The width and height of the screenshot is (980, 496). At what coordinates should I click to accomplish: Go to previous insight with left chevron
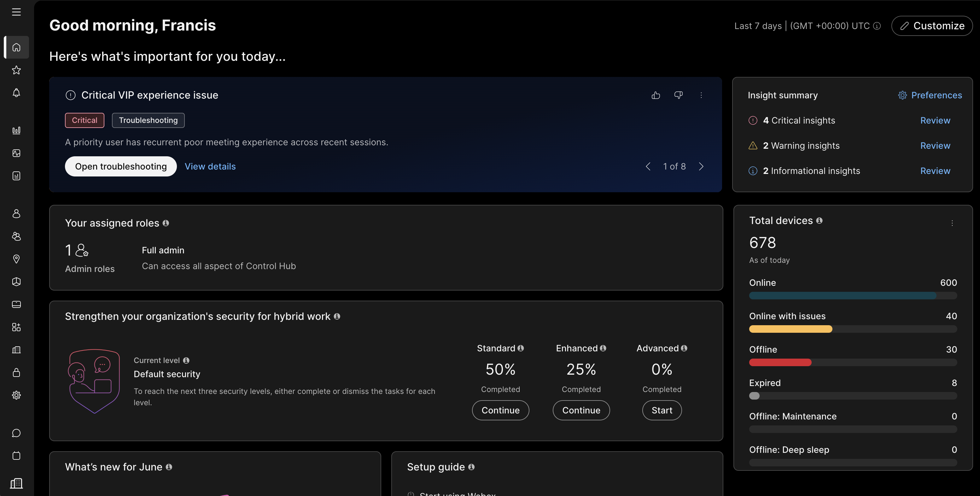(x=648, y=166)
